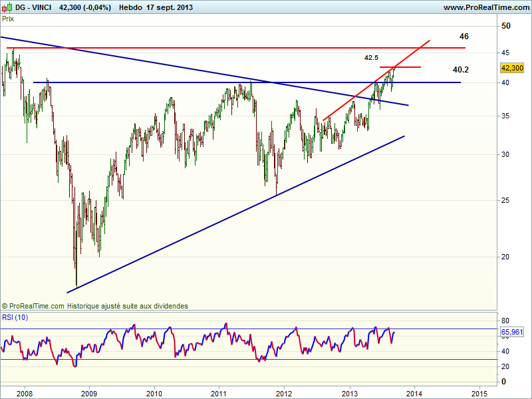Click the yellow 42,300 current price tag
Image resolution: width=532 pixels, height=399 pixels.
tap(512, 68)
